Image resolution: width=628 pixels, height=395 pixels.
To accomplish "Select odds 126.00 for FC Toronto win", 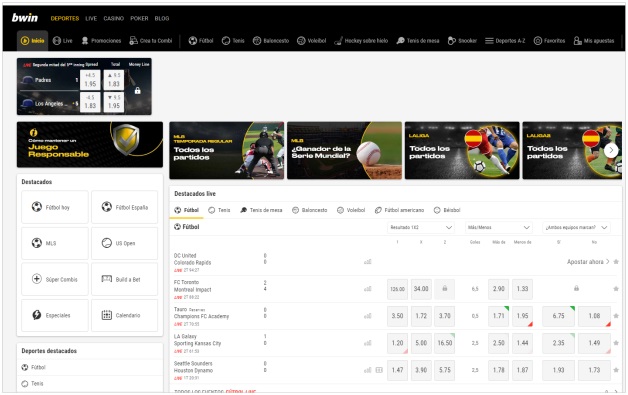I will tap(397, 289).
